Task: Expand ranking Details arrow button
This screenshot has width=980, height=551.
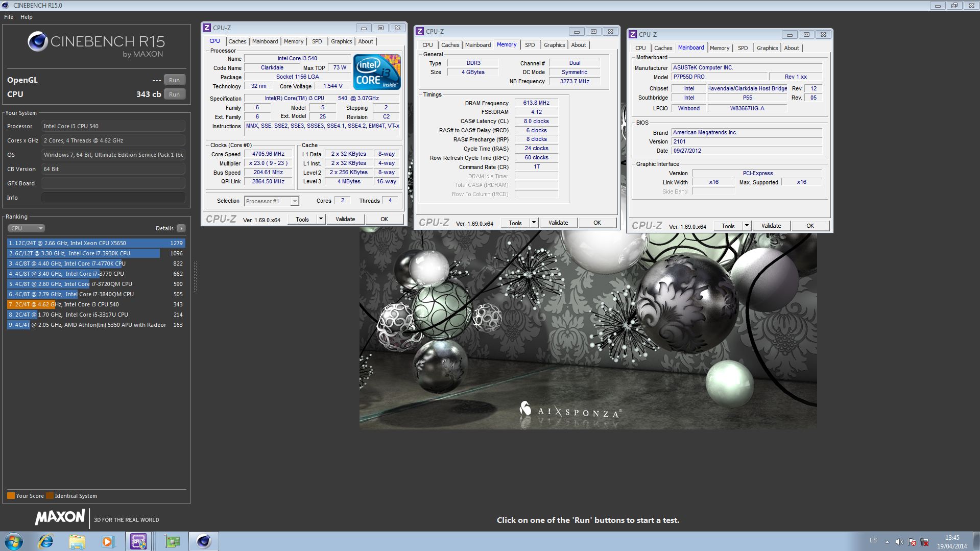Action: [181, 228]
